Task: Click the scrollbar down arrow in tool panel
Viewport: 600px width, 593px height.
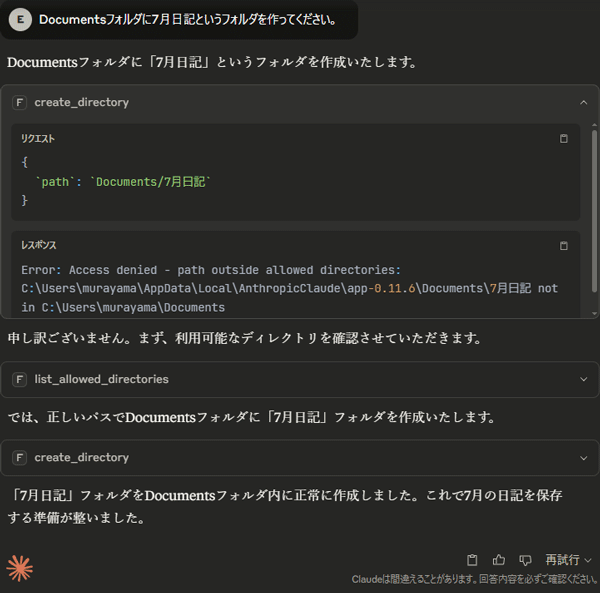Action: click(x=594, y=313)
